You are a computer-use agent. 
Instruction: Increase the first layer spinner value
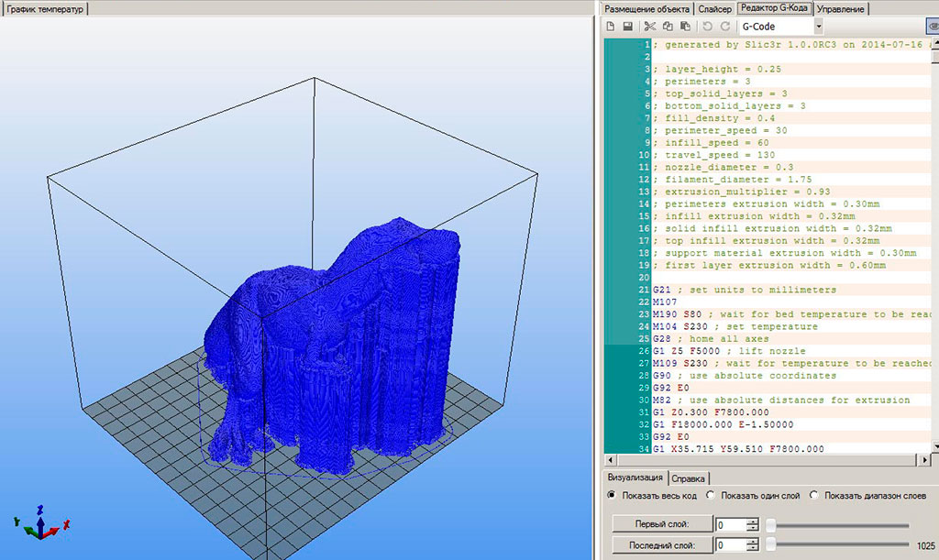pyautogui.click(x=753, y=521)
